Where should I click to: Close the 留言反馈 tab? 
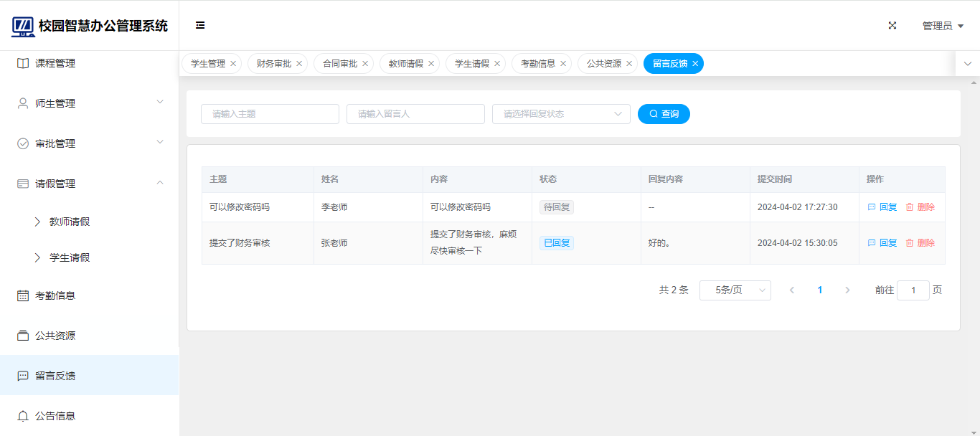coord(695,64)
